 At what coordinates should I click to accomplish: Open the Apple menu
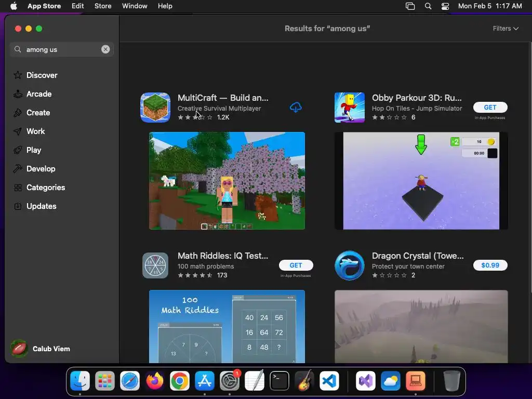point(14,6)
